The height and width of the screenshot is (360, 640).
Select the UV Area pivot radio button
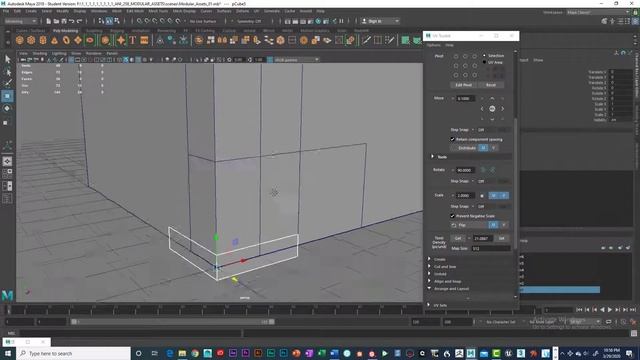pos(484,62)
